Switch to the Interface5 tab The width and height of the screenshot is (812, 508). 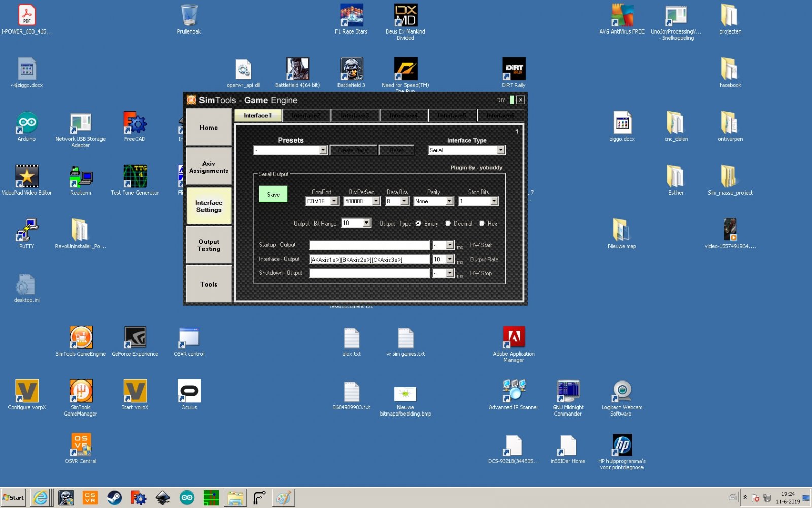tap(452, 116)
